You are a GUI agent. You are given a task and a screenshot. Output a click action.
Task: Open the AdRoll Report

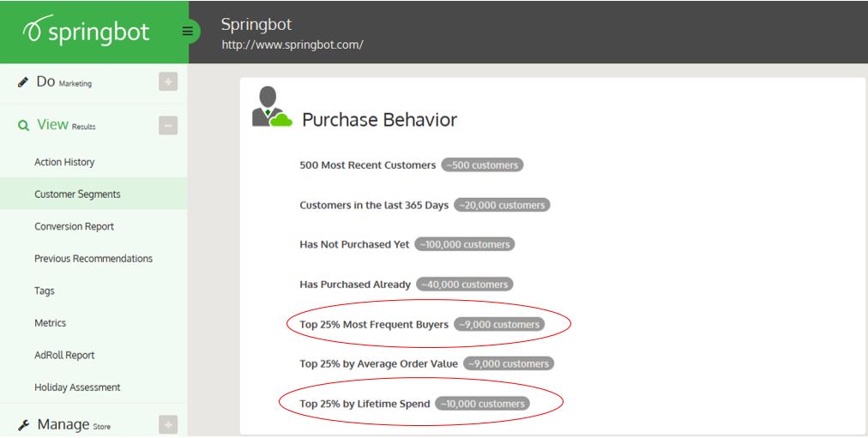[64, 355]
